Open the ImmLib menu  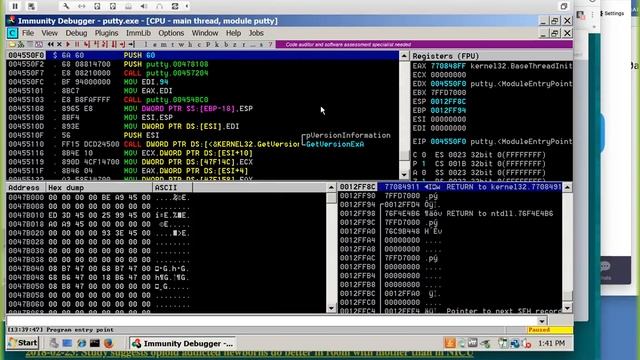click(138, 33)
